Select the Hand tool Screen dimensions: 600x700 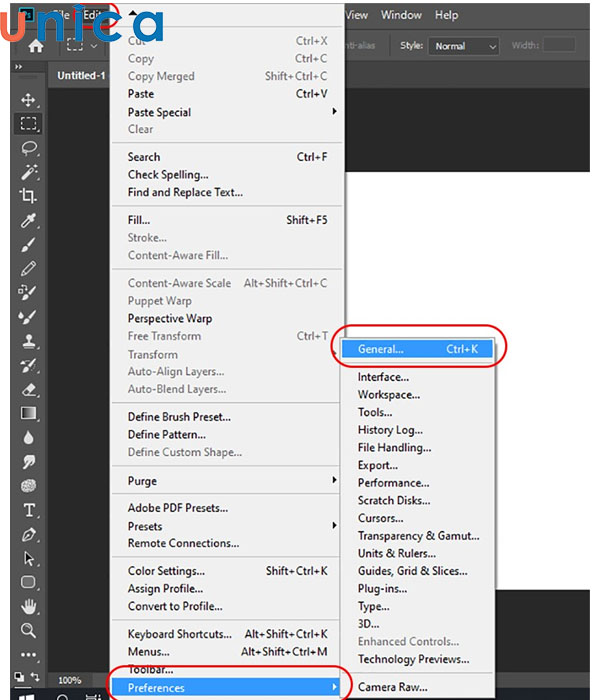(x=29, y=606)
